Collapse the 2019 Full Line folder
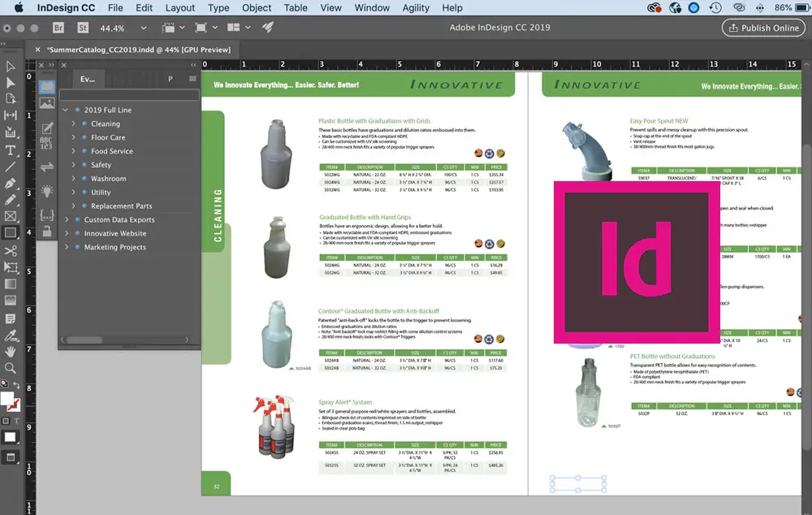Image resolution: width=812 pixels, height=515 pixels. point(66,110)
